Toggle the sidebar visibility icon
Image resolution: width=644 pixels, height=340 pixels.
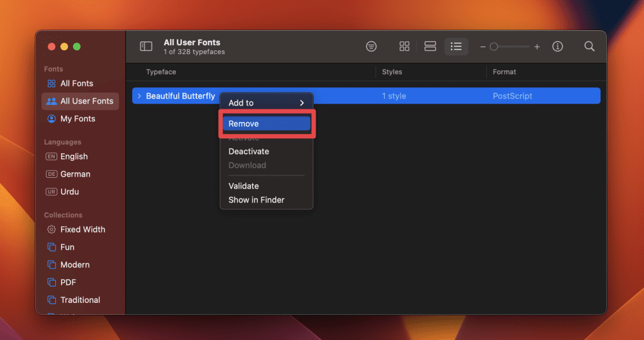coord(146,47)
